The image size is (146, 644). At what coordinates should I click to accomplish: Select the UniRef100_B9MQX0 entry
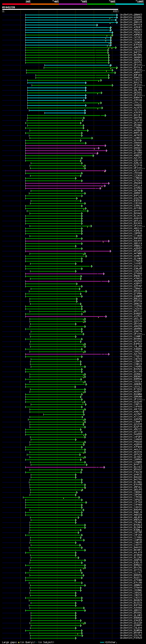click(x=131, y=565)
